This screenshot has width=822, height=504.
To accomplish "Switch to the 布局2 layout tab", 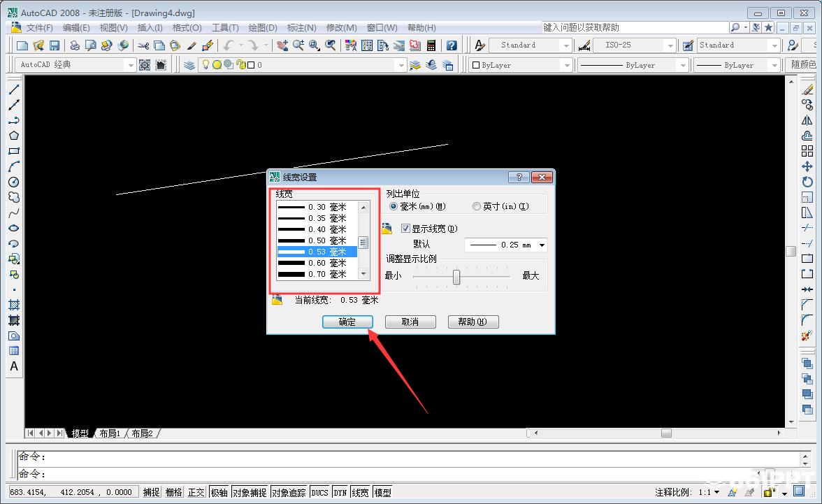I will (142, 433).
